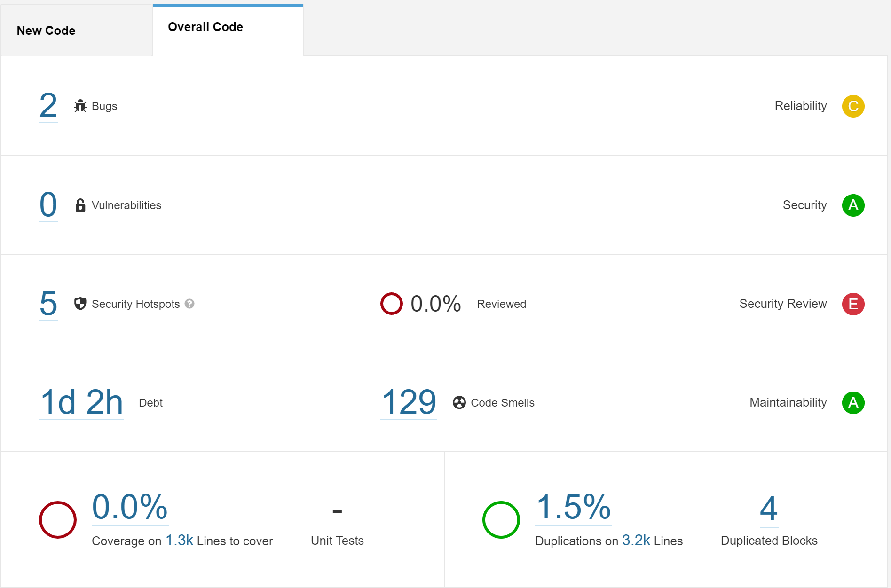This screenshot has width=891, height=588.
Task: Click the red Security Review rating E badge
Action: (853, 304)
